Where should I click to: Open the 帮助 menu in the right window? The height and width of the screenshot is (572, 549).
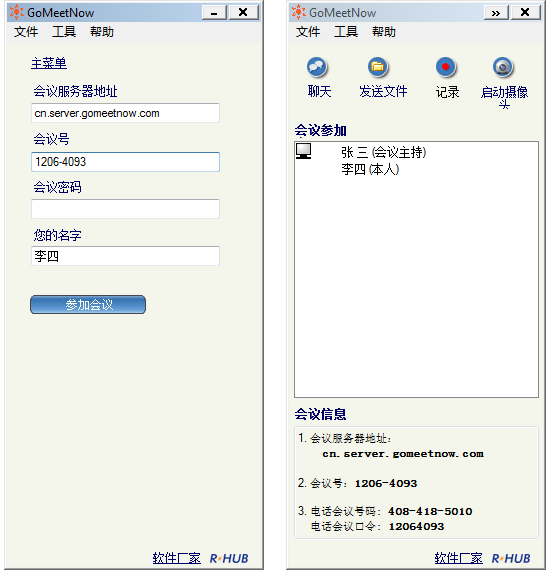384,32
